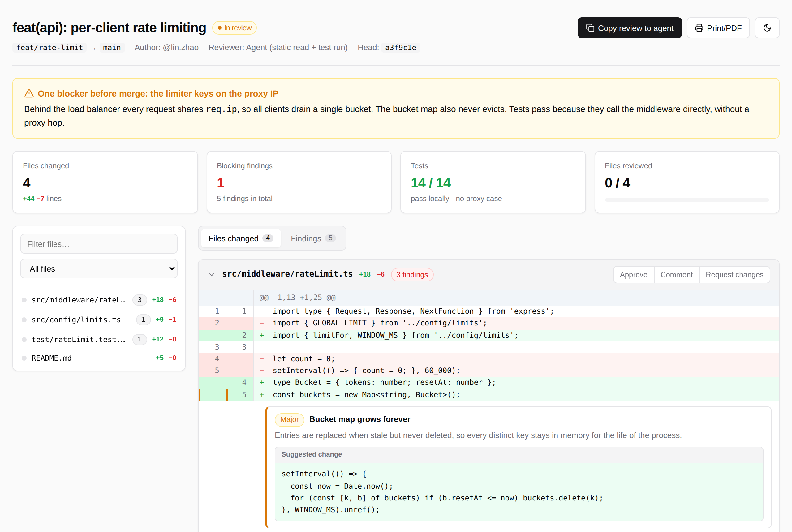Focus the Filter files input
Viewport: 792px width, 532px height.
[99, 244]
